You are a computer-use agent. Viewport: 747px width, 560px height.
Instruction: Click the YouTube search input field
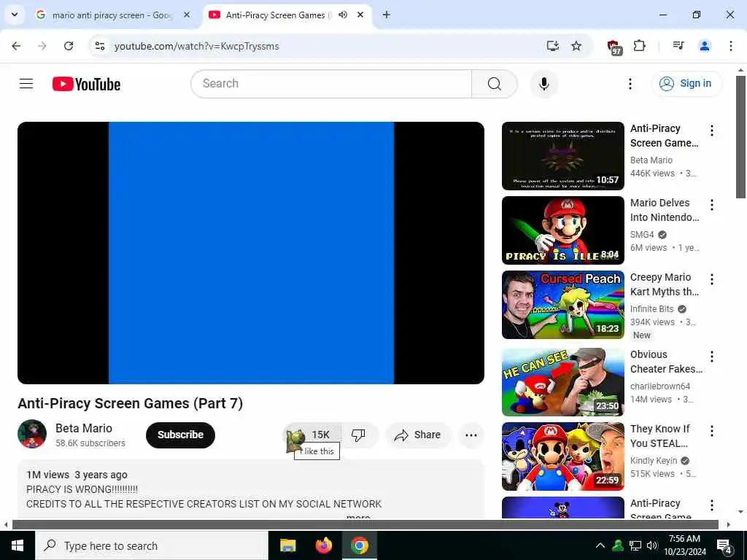pyautogui.click(x=331, y=84)
